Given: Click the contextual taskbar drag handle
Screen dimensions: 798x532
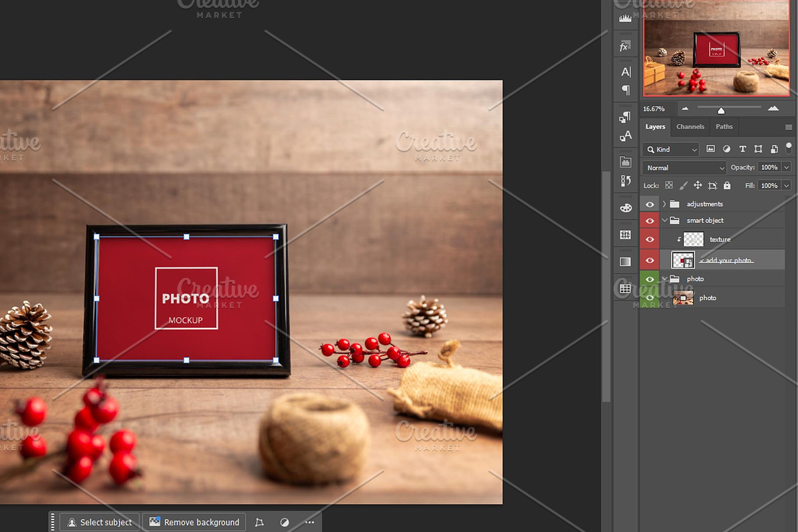Looking at the screenshot, I should 53,522.
